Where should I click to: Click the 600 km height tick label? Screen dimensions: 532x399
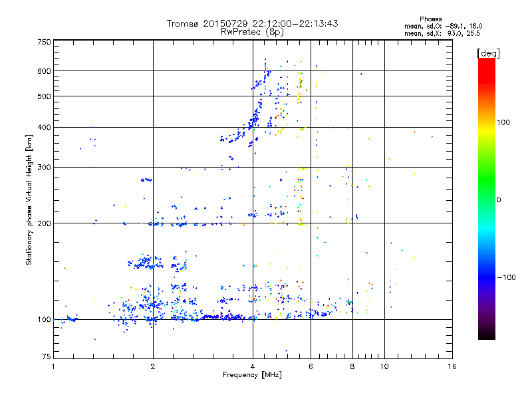click(x=44, y=71)
